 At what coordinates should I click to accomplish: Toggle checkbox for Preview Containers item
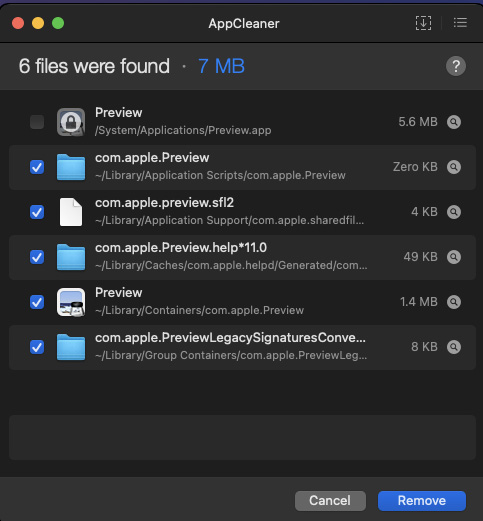[37, 302]
